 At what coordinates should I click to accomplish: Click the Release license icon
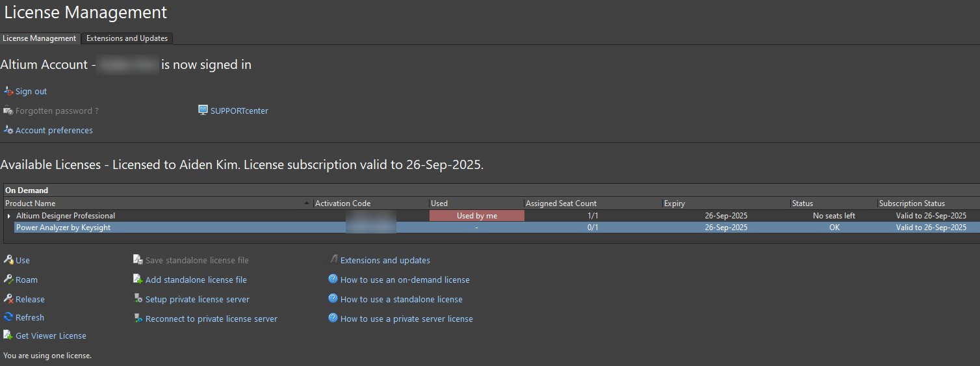pos(8,299)
